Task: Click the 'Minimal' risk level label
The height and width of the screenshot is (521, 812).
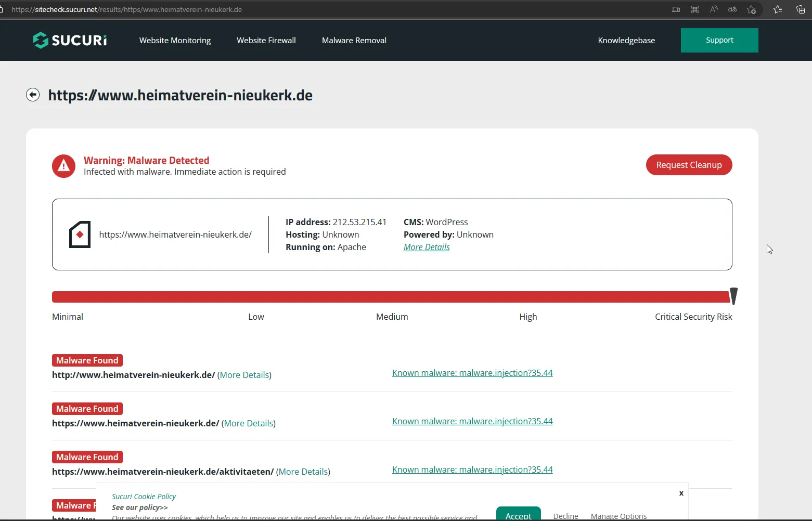Action: point(68,317)
